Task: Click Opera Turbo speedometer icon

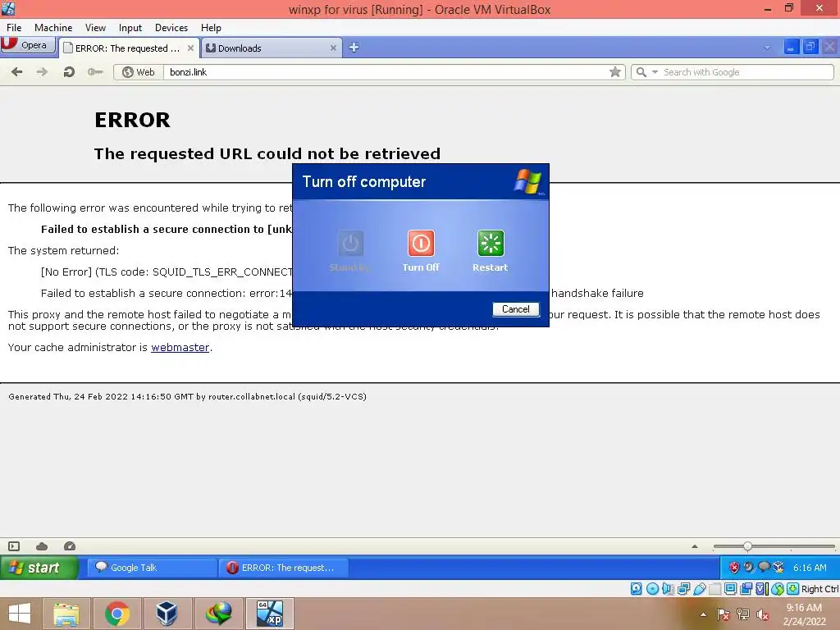Action: 70,546
